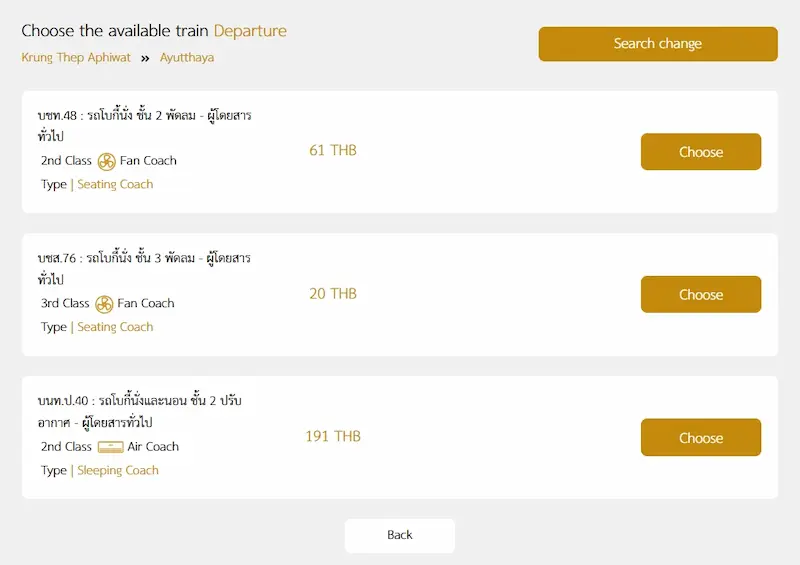Click the double arrow between station names
The width and height of the screenshot is (800, 565).
145,58
